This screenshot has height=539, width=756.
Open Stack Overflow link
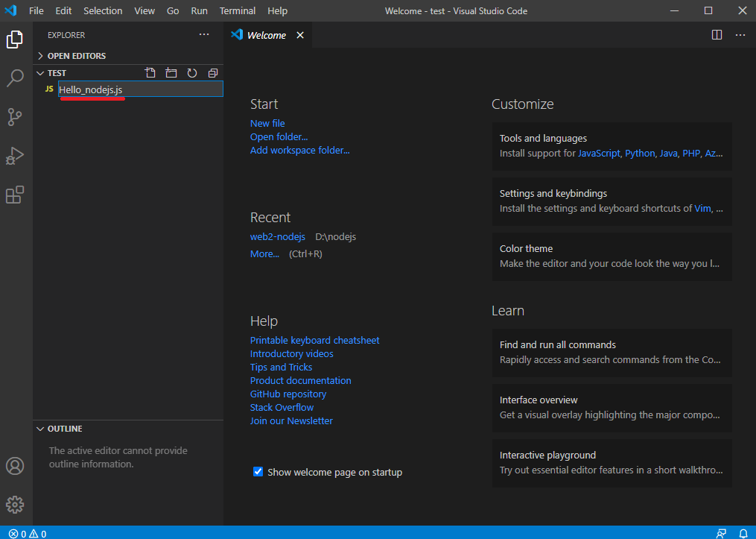click(x=282, y=408)
